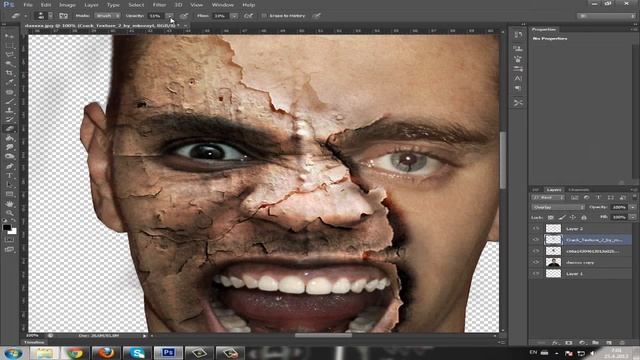Select the History Brush tool

9,120
